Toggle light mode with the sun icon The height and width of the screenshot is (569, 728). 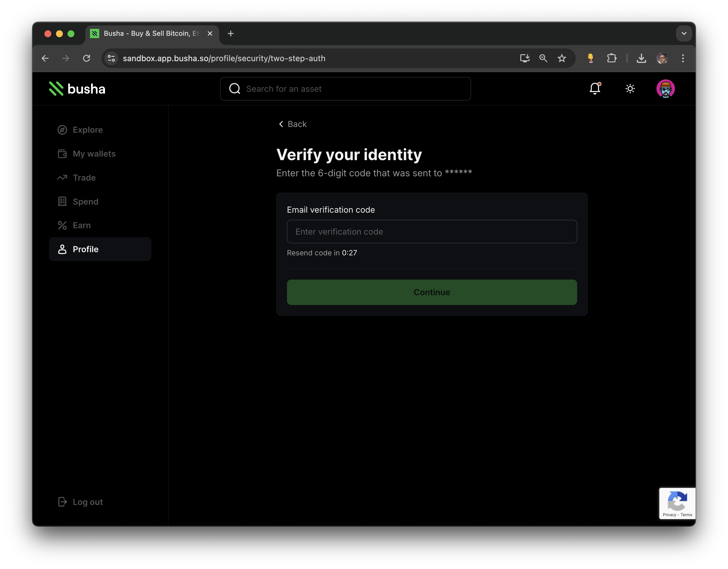(630, 89)
